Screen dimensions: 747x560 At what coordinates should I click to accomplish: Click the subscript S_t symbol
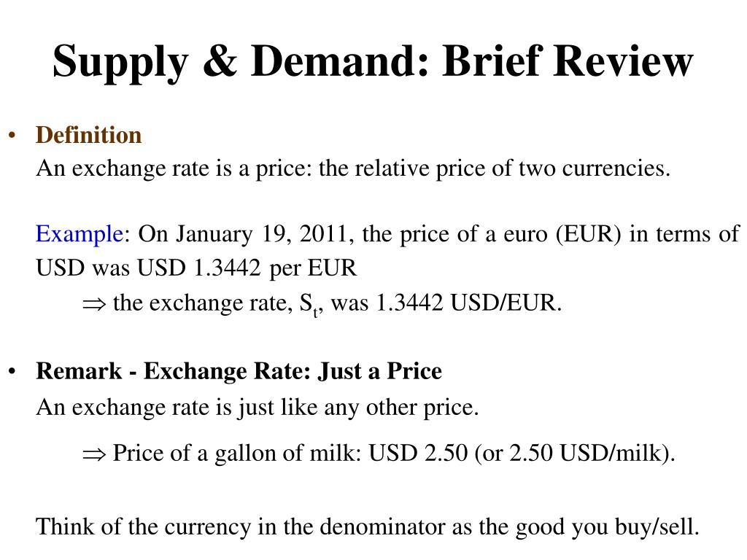309,305
